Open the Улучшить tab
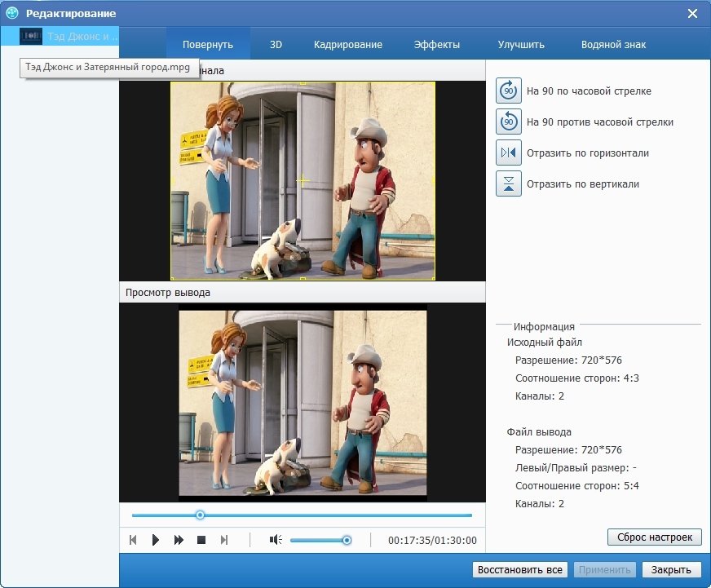This screenshot has height=588, width=711. click(x=521, y=45)
